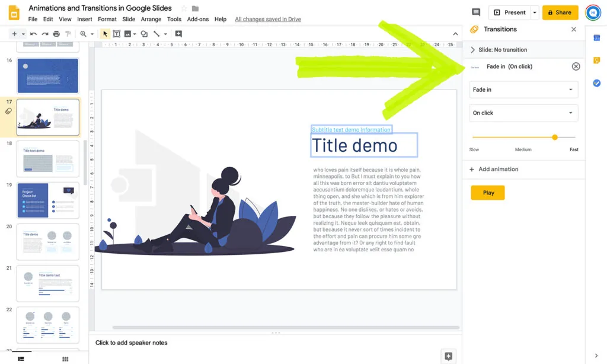Open the Keep side panel icon
The width and height of the screenshot is (607, 364).
[x=596, y=60]
